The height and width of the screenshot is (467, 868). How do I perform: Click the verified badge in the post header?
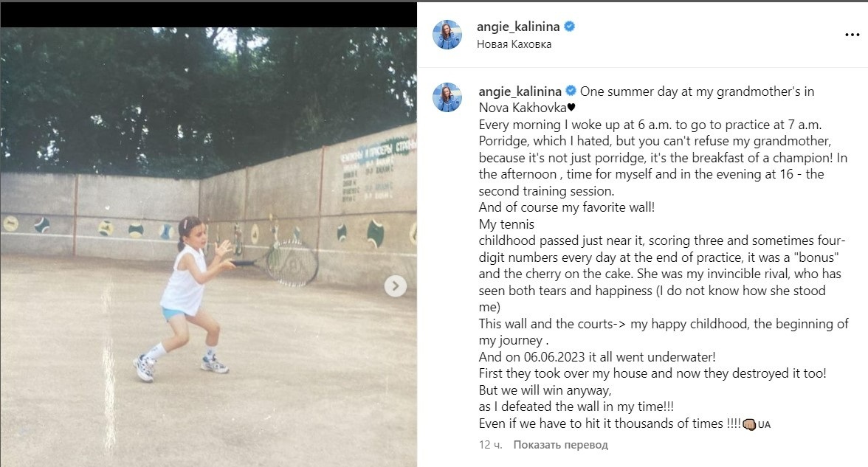570,27
